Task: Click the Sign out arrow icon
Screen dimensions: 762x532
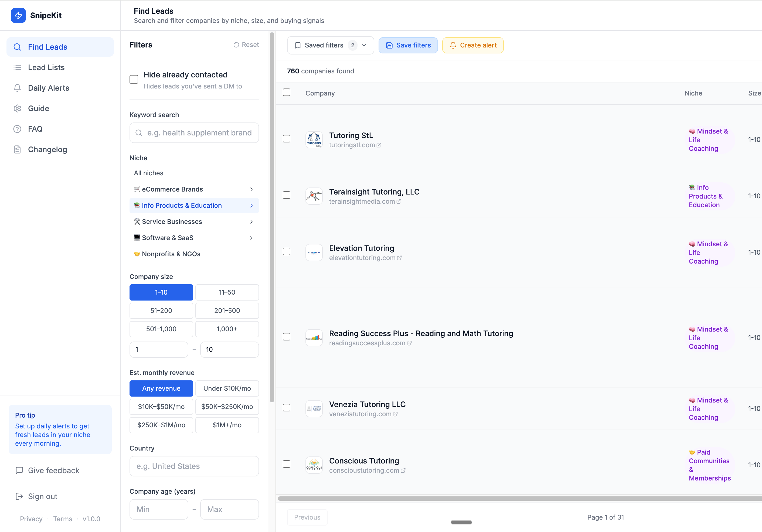Action: (19, 496)
